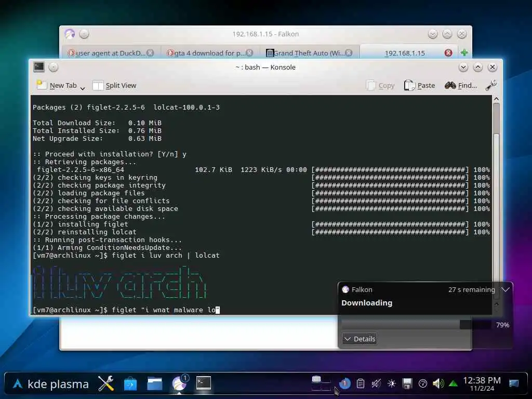
Task: Click the Falkon browser taskbar icon
Action: click(179, 384)
